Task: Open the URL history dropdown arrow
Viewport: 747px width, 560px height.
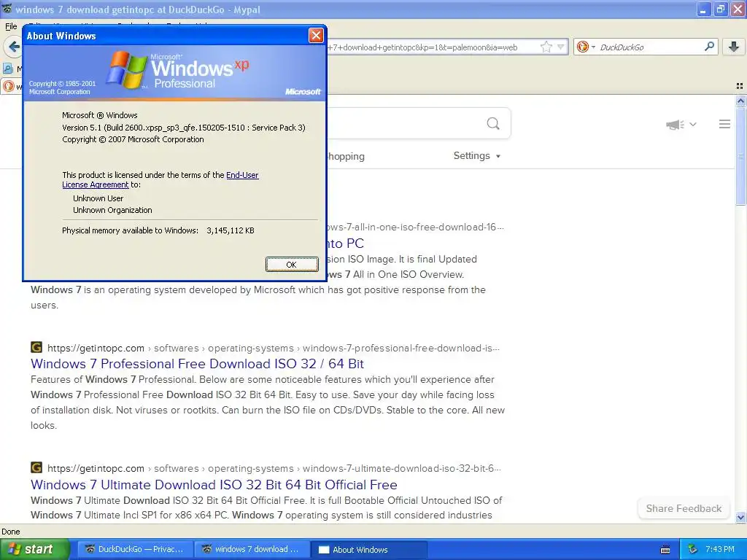Action: (561, 47)
